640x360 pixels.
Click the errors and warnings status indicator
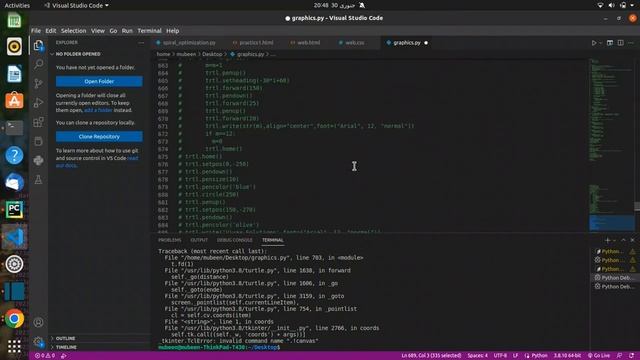(x=45, y=356)
